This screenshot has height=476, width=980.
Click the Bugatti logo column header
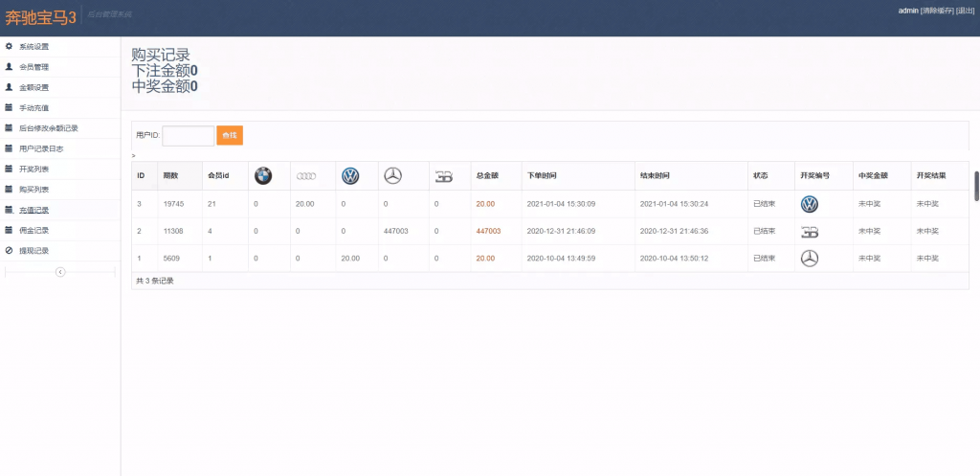click(444, 176)
